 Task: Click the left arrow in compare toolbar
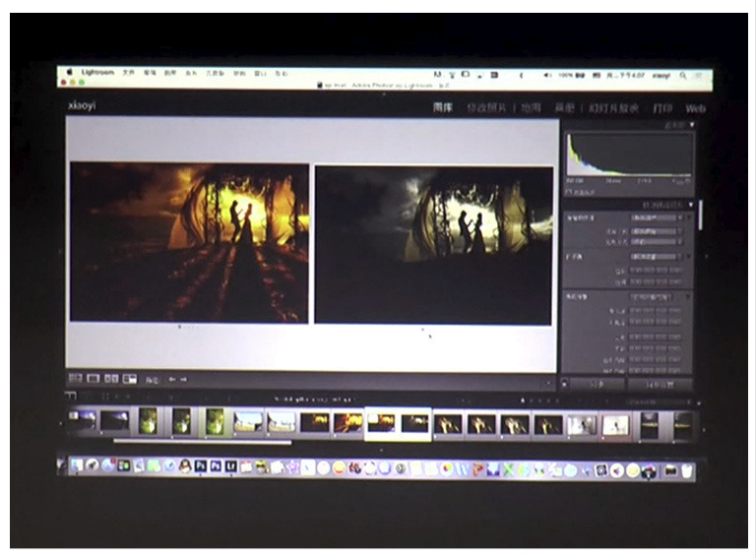coord(171,380)
